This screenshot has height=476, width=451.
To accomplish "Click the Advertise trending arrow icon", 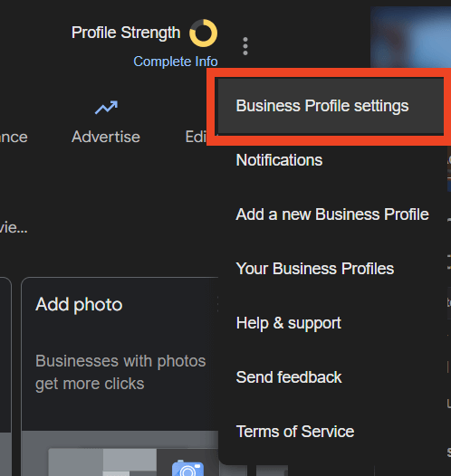I will point(106,108).
